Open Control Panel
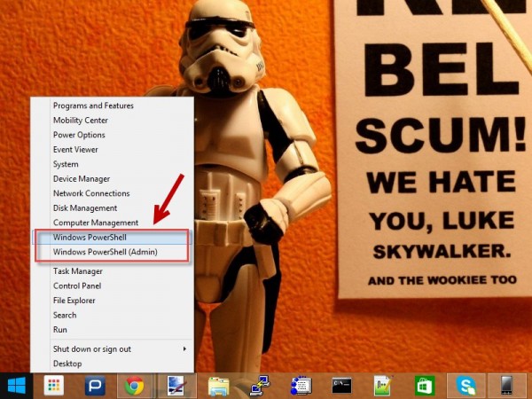Screen dimensions: 532x399 click(x=113, y=286)
